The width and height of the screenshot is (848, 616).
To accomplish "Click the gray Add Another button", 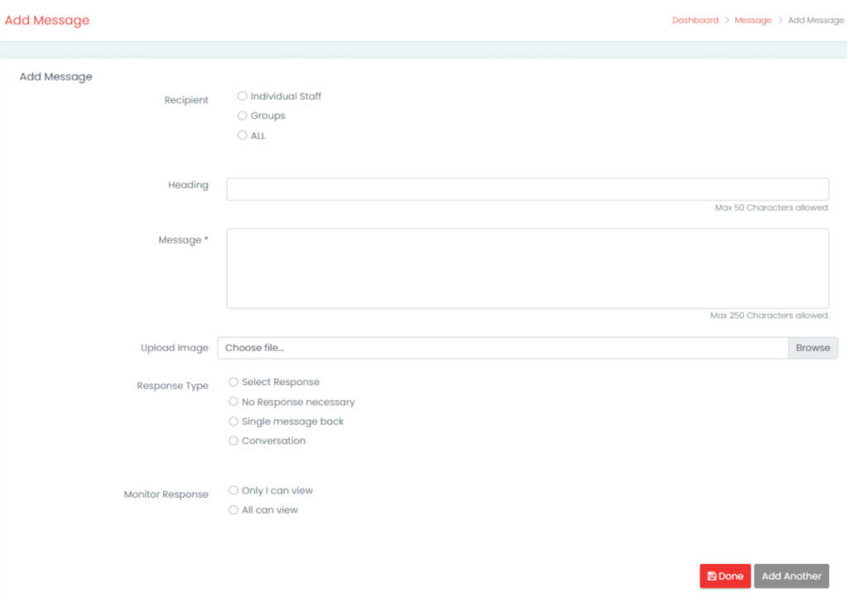I will (791, 576).
